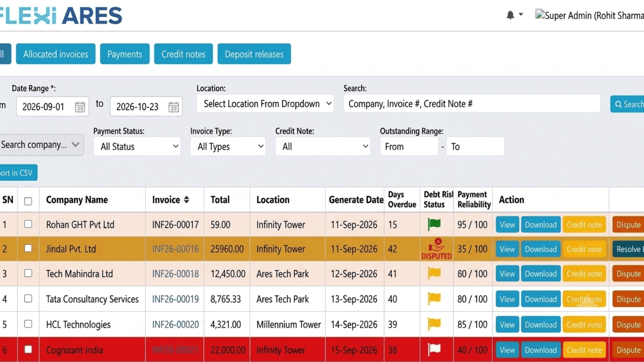Click the invoice column sort arrows

click(186, 200)
